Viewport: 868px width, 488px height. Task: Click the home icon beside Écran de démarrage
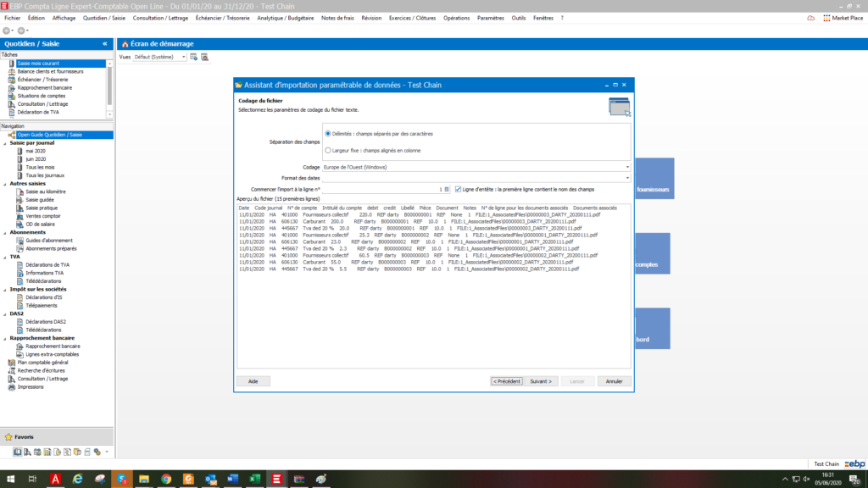point(125,44)
